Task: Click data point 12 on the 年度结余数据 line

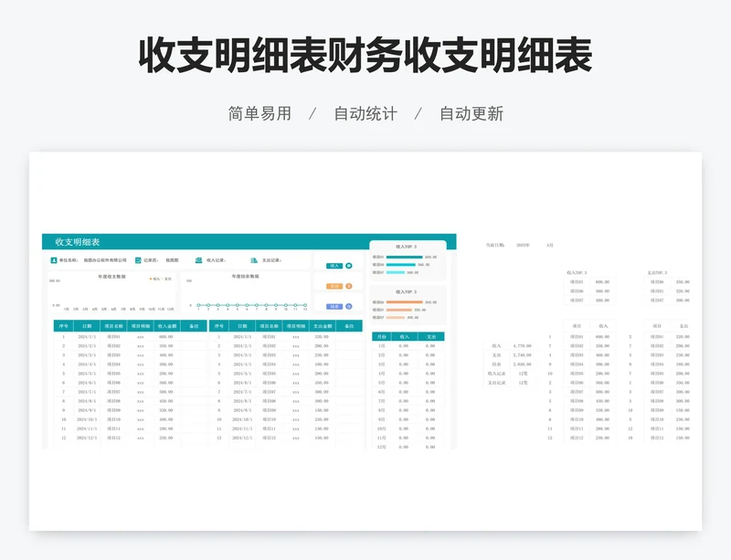Action: pyautogui.click(x=305, y=305)
